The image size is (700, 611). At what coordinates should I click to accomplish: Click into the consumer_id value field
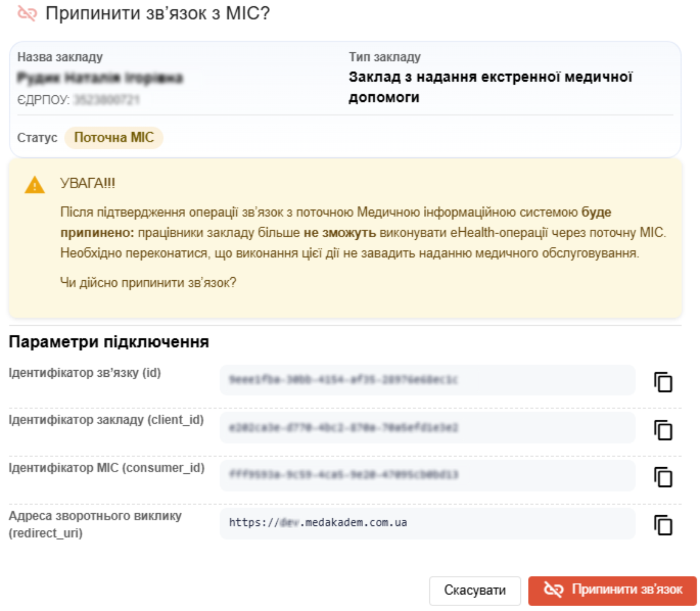427,475
